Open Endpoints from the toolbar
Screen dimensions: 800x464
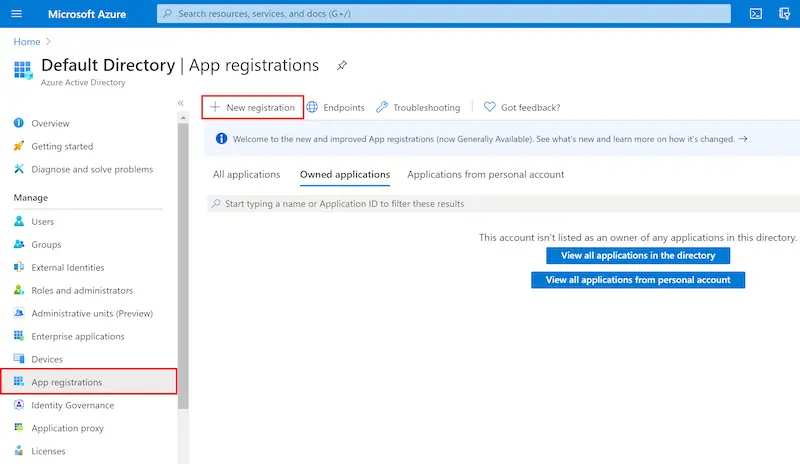click(x=336, y=107)
